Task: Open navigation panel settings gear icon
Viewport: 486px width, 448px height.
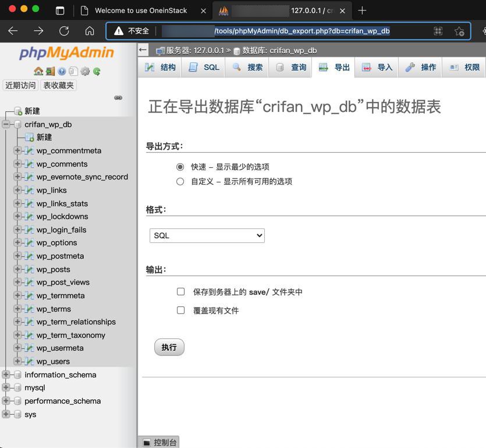Action: pyautogui.click(x=85, y=71)
